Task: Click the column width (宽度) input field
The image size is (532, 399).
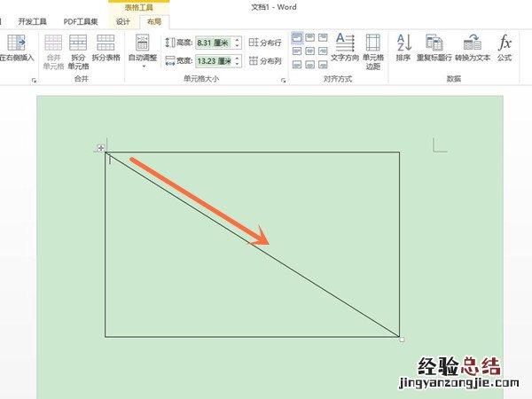Action: pos(214,61)
